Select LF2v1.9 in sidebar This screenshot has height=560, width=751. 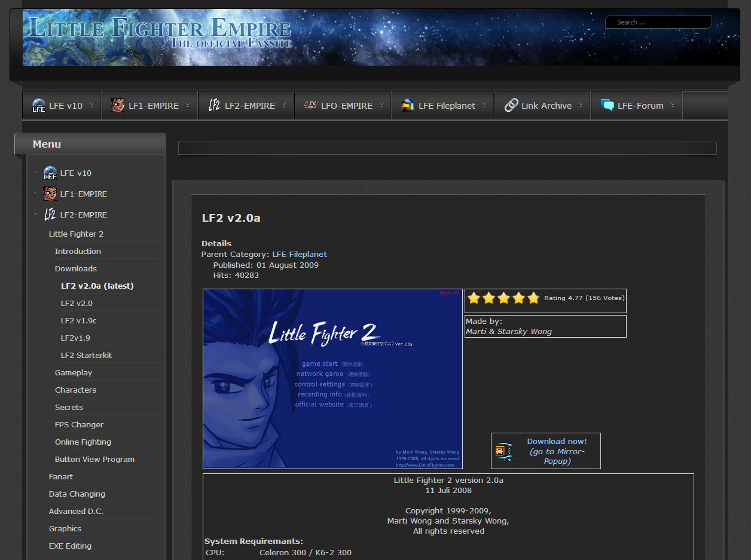(x=75, y=338)
